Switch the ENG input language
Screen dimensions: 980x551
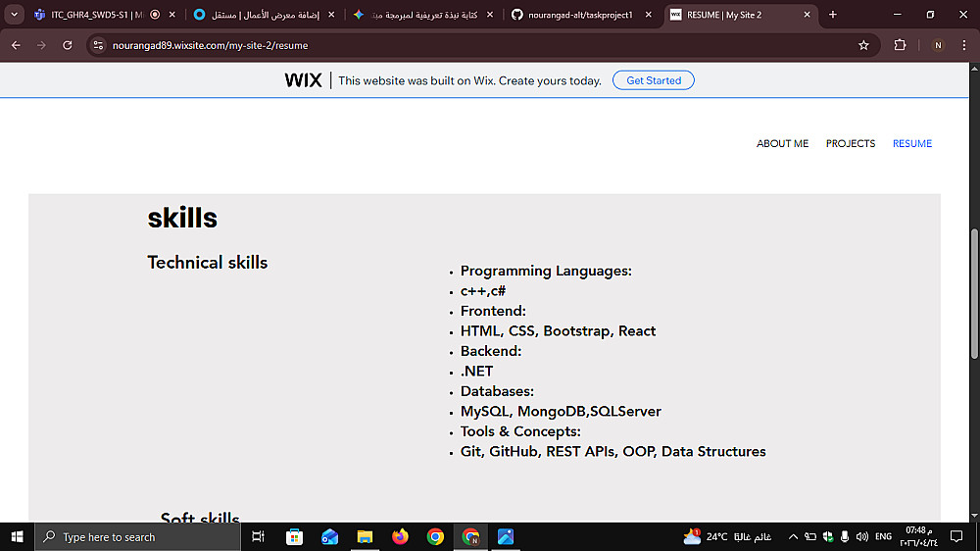click(883, 536)
